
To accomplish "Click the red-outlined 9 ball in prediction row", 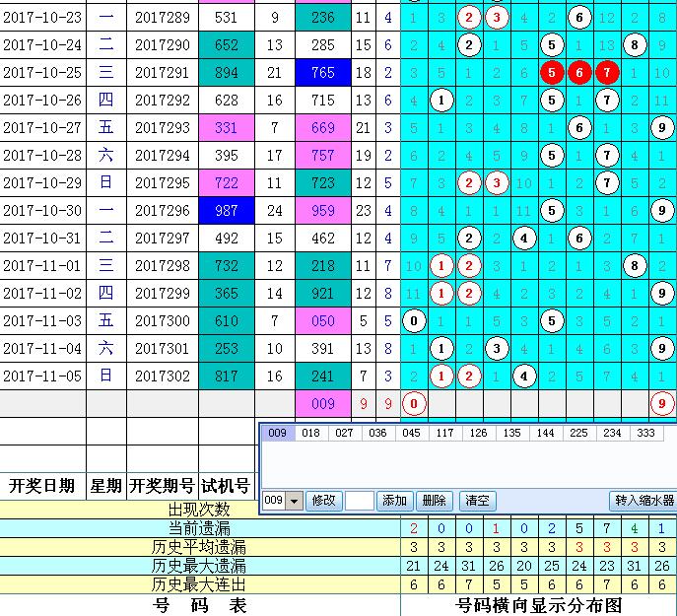I will (662, 404).
